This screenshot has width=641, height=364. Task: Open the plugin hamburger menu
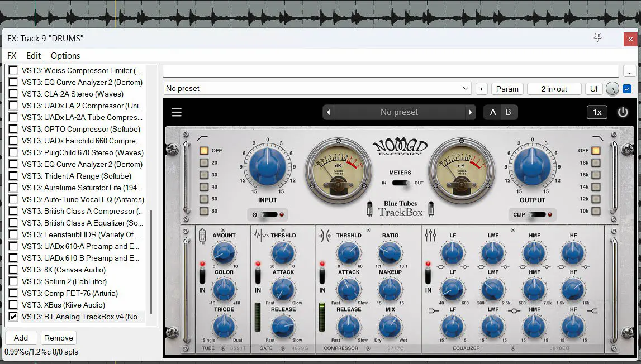tap(177, 112)
